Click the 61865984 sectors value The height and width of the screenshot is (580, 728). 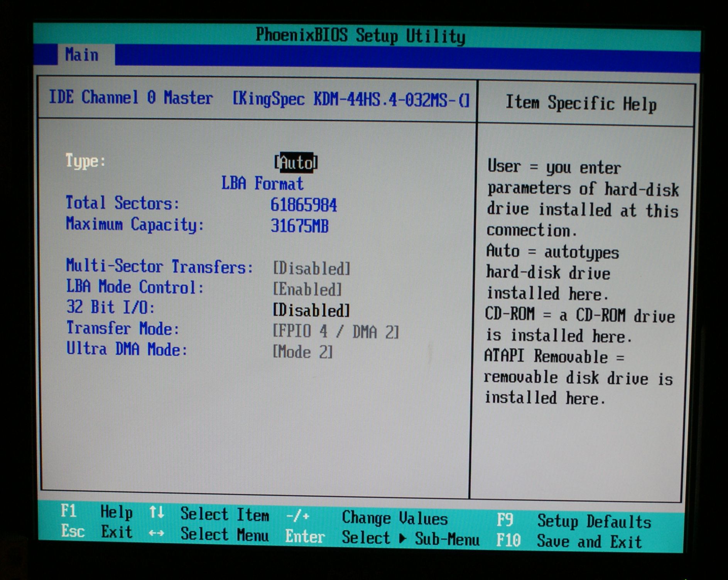304,205
